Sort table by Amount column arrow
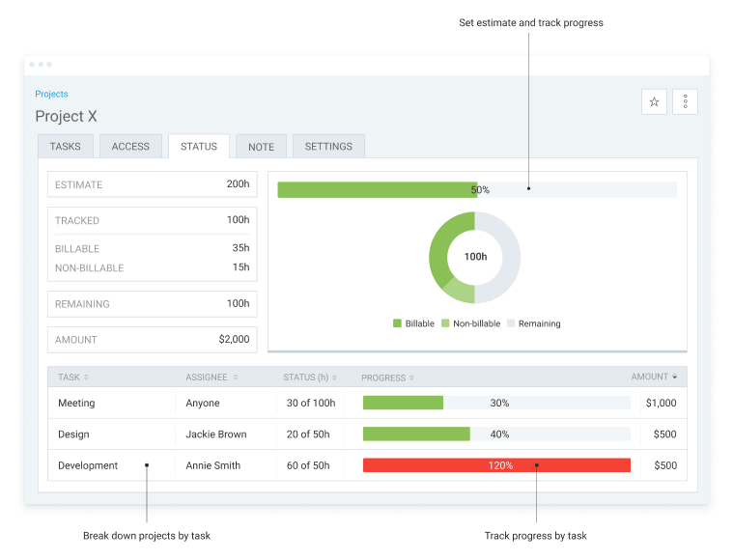This screenshot has width=734, height=560. click(x=674, y=377)
